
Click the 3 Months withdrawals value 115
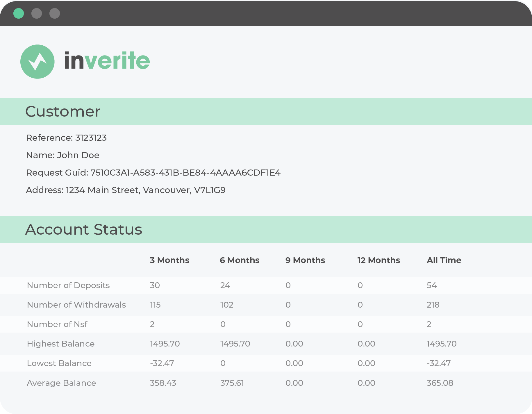coord(155,305)
